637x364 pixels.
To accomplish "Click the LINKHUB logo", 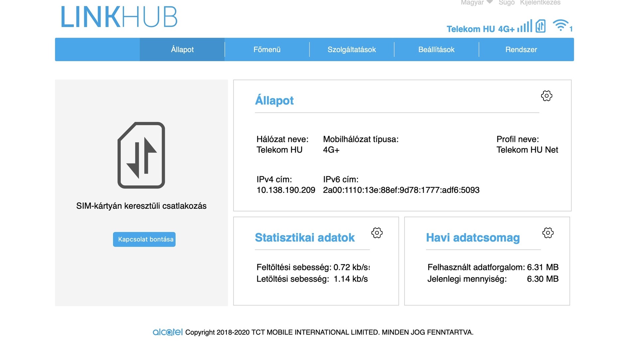I will [x=119, y=17].
